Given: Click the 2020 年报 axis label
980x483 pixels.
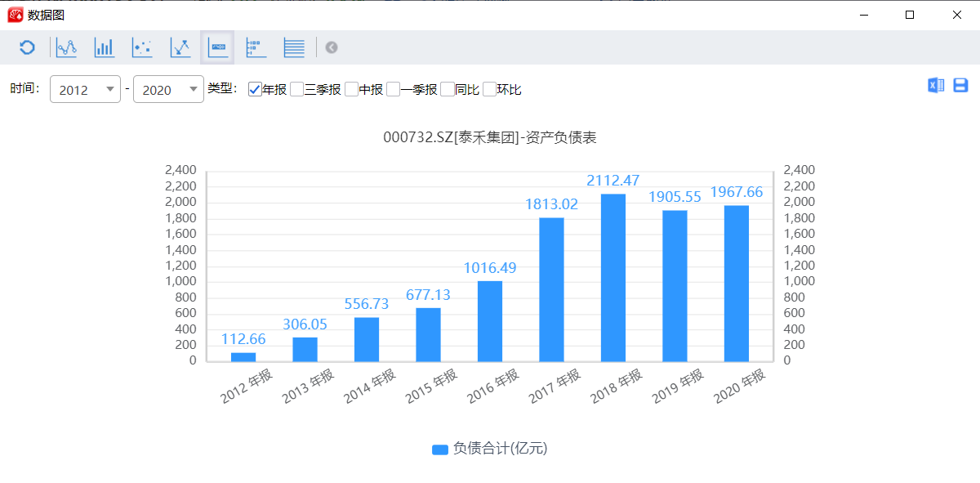Looking at the screenshot, I should [740, 386].
